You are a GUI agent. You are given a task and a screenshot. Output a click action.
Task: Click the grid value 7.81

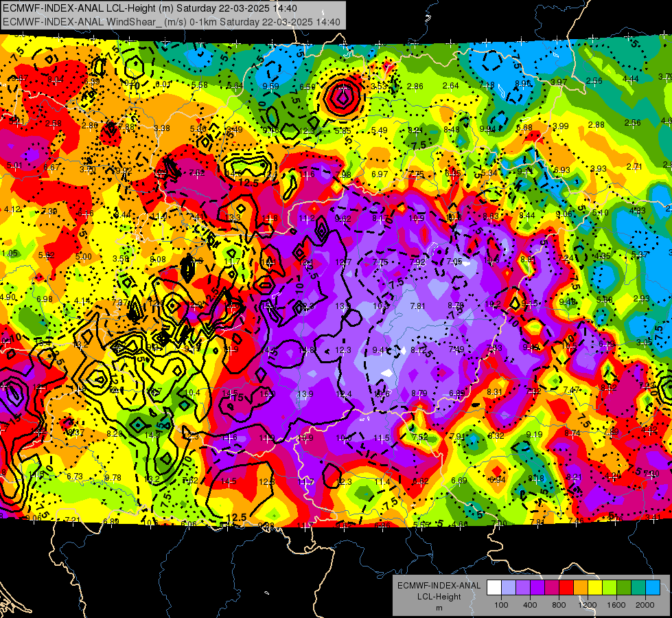(x=417, y=306)
